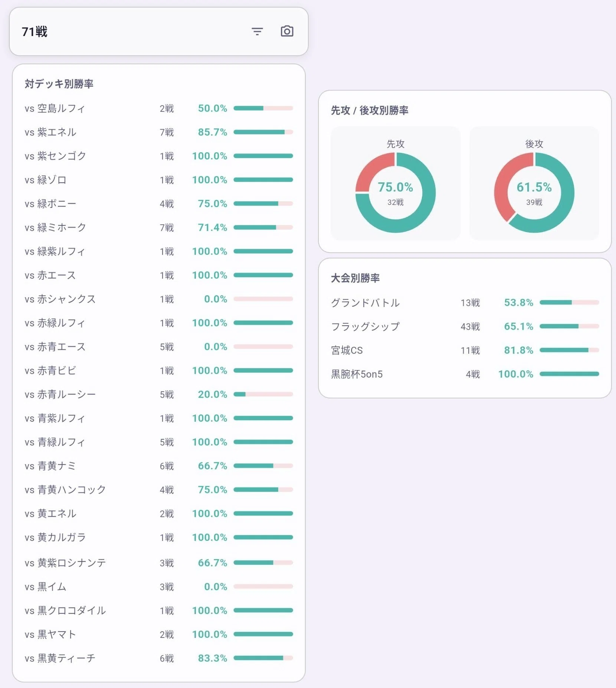Image resolution: width=616 pixels, height=688 pixels.
Task: Click the 32戦 label under 先攻
Action: [x=395, y=202]
